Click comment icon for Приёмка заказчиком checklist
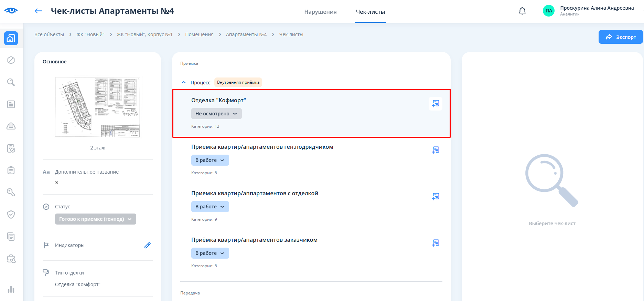 (436, 243)
